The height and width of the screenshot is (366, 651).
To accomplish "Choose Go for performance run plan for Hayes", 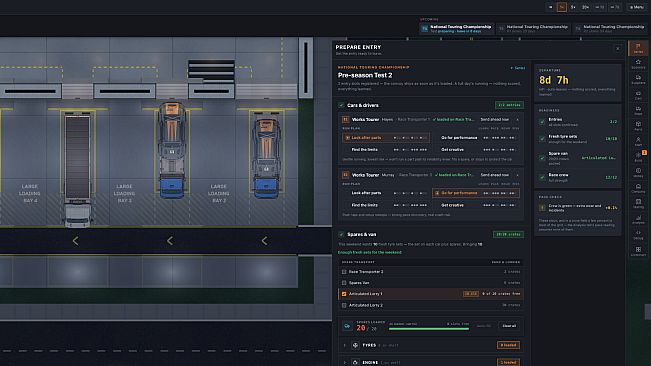I will click(x=476, y=138).
